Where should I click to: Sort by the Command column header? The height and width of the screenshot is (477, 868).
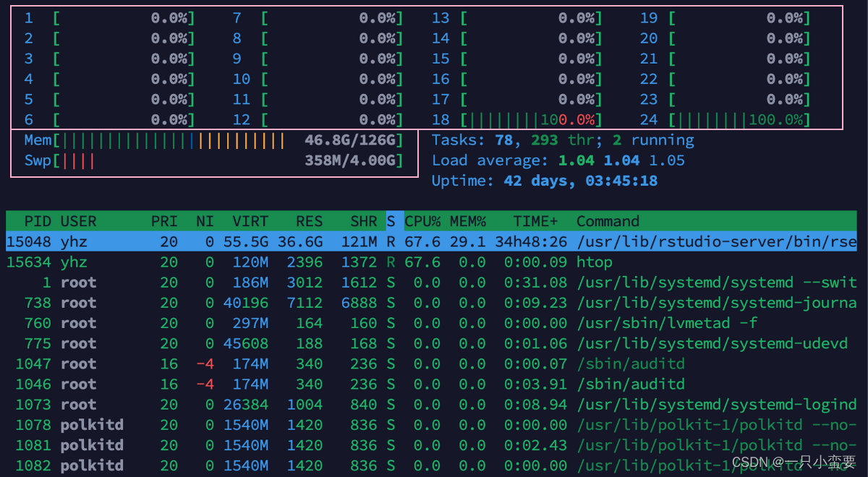click(x=608, y=221)
